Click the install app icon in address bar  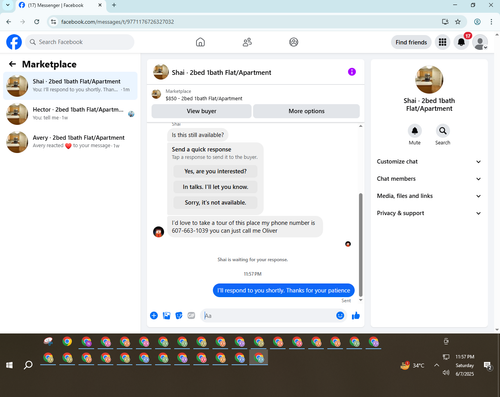tap(445, 22)
